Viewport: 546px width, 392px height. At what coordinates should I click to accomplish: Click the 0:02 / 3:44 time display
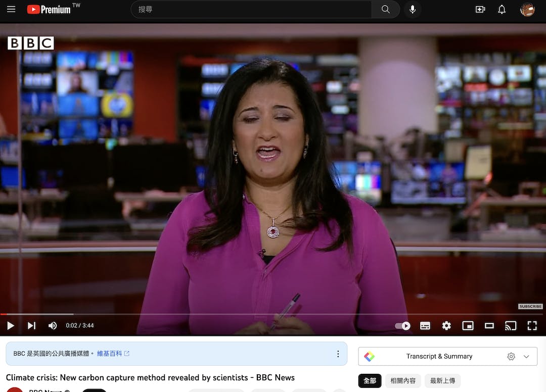[x=80, y=325]
